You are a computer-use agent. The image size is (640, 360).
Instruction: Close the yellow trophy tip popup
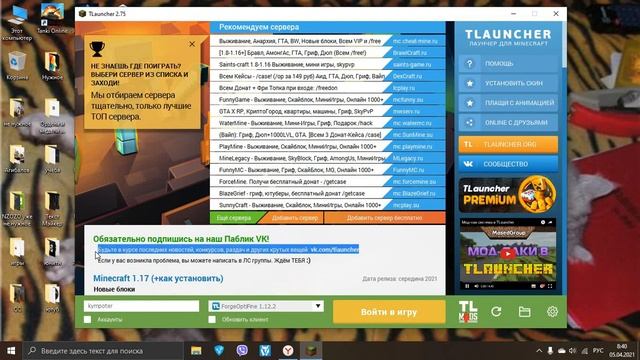tap(192, 44)
